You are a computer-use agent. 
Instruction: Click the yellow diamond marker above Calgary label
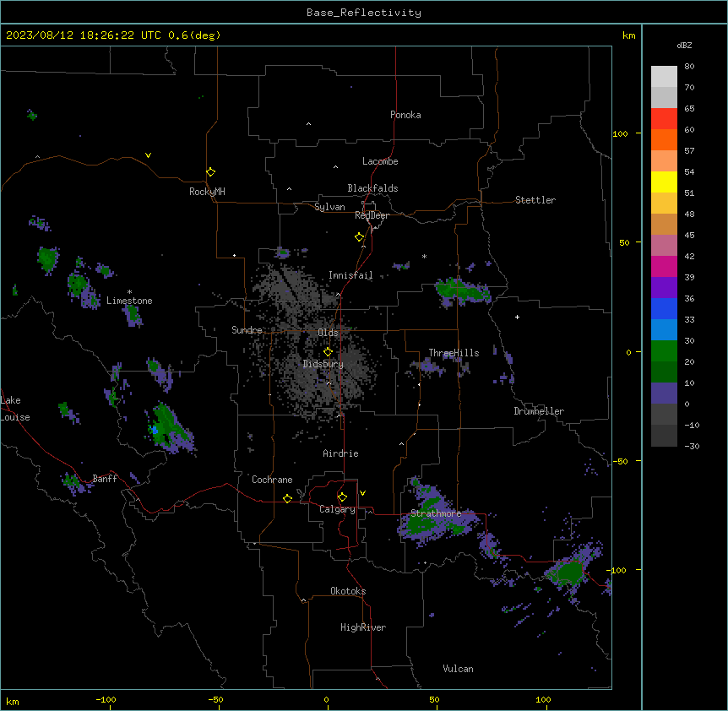(x=342, y=497)
